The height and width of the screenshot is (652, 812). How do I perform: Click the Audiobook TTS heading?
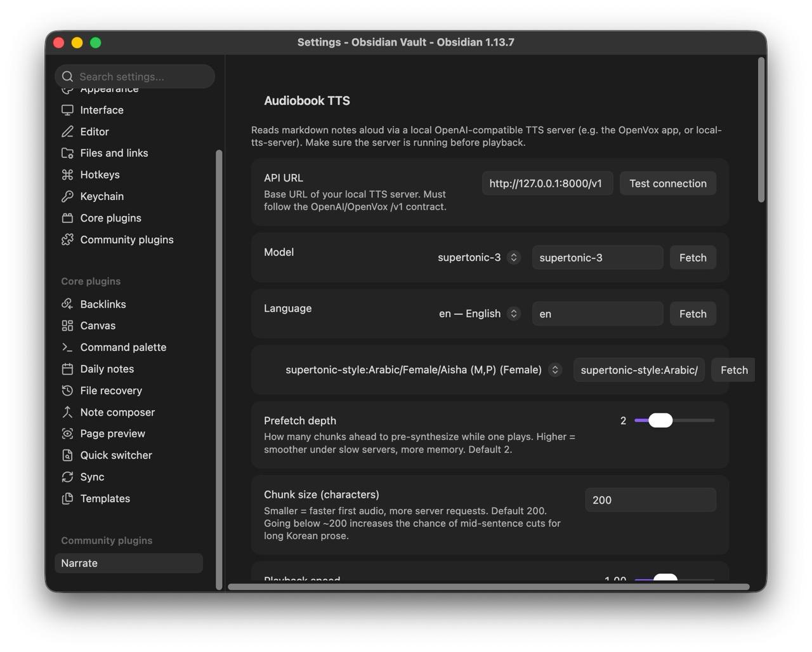click(x=307, y=100)
